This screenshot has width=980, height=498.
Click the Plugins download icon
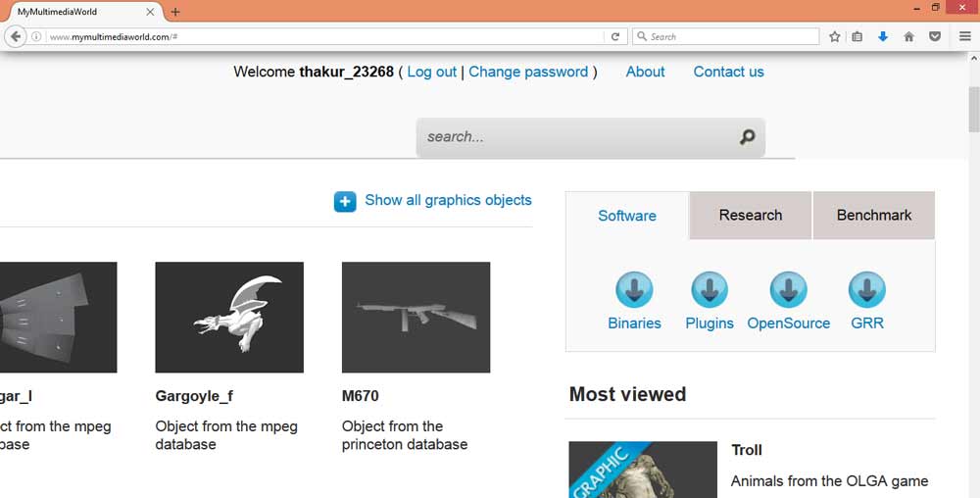[710, 290]
